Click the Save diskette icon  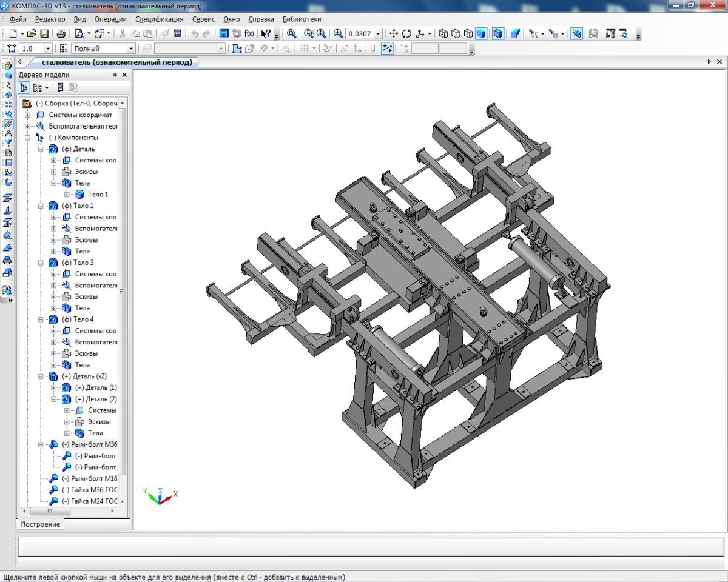44,34
